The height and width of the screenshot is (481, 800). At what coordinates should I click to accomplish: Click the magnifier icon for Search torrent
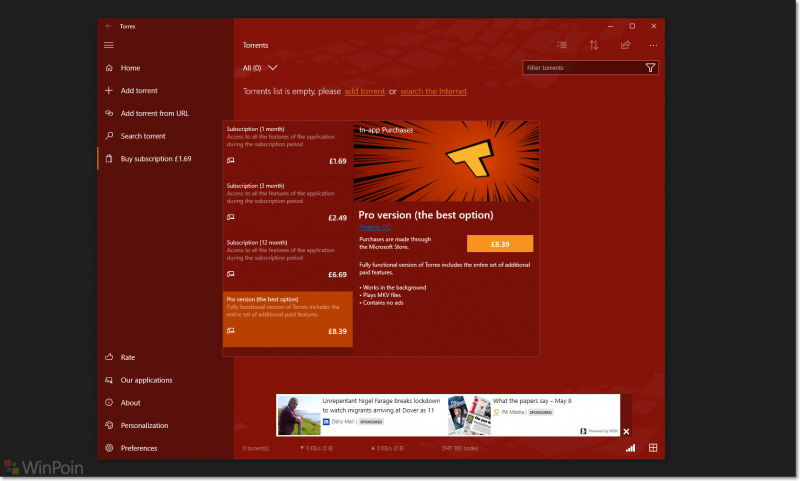[x=109, y=136]
